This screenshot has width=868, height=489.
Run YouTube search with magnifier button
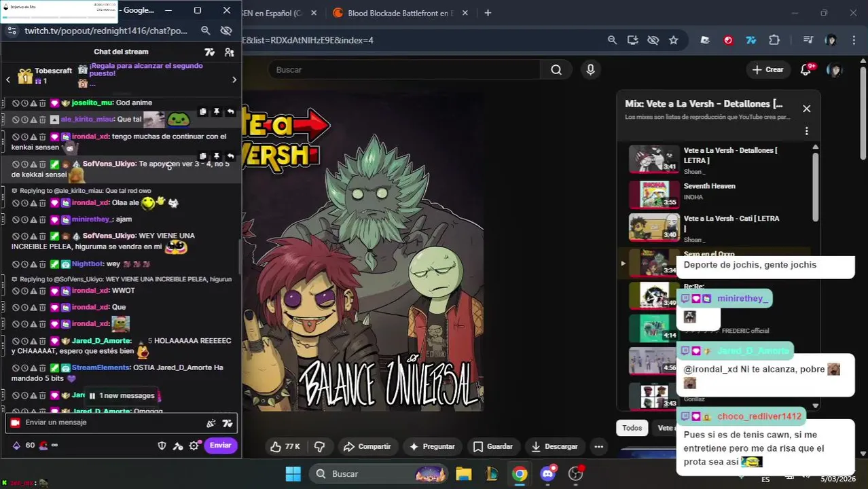pyautogui.click(x=556, y=70)
